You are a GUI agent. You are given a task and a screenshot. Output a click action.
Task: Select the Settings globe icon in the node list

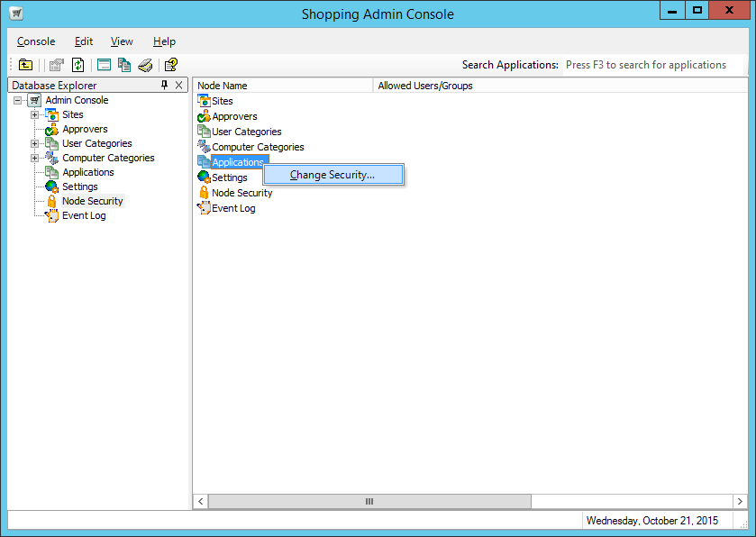[x=204, y=177]
